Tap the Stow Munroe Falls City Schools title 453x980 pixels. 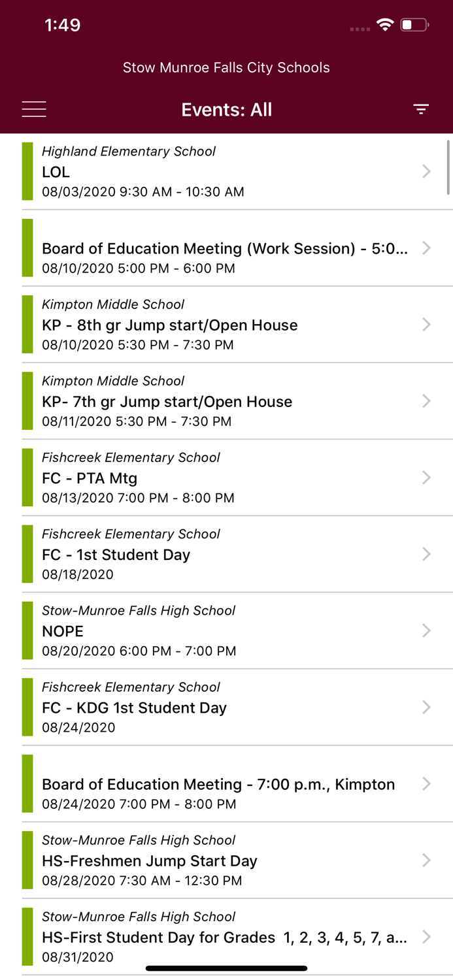coord(226,67)
